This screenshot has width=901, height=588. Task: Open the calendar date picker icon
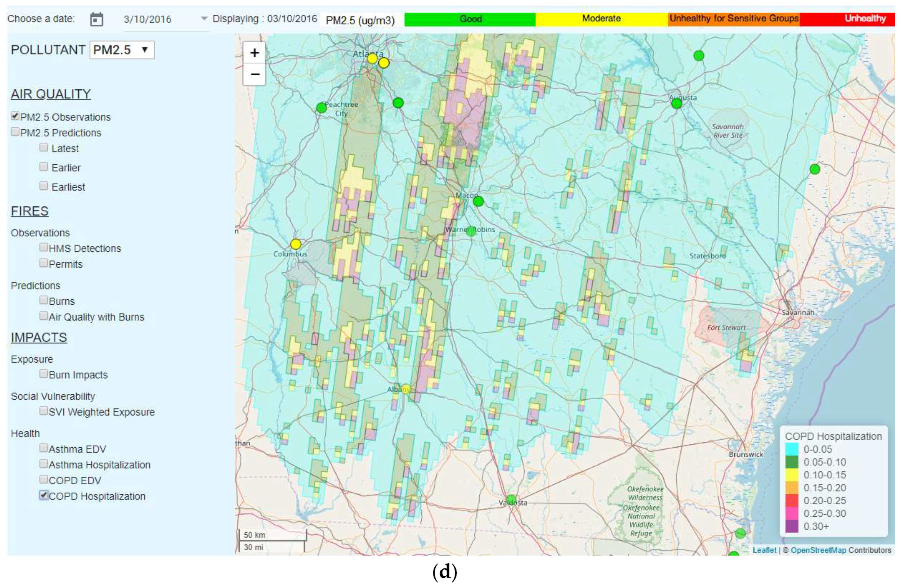97,19
